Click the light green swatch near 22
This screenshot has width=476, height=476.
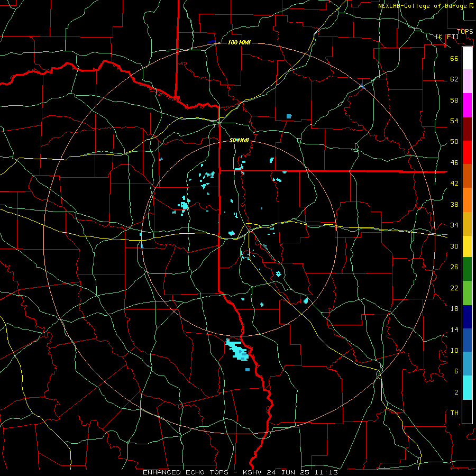point(467,293)
